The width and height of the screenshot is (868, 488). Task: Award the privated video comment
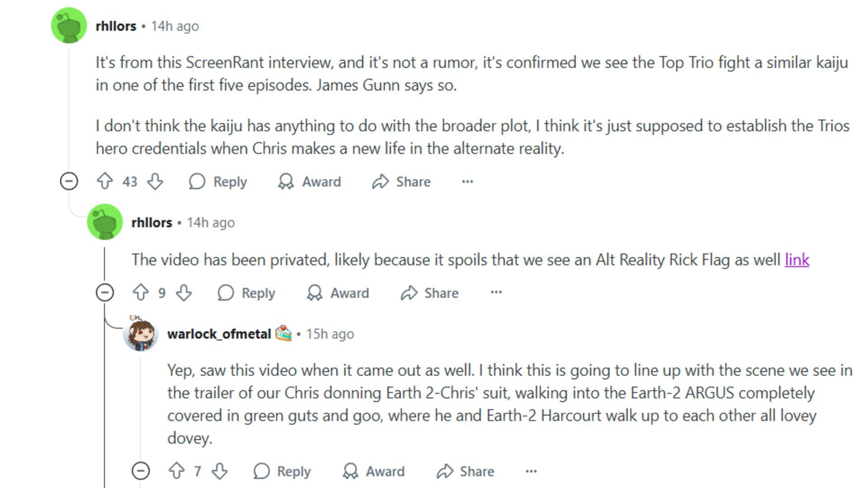(338, 293)
